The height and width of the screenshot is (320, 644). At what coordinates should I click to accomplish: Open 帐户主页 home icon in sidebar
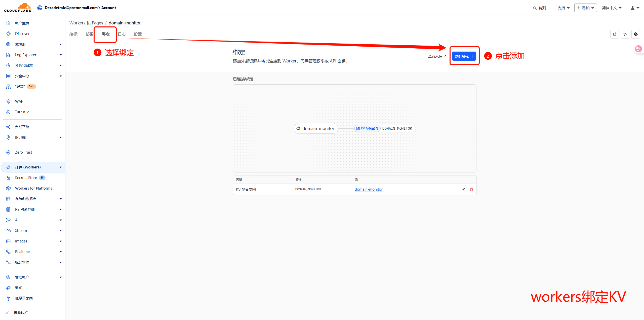(8, 23)
